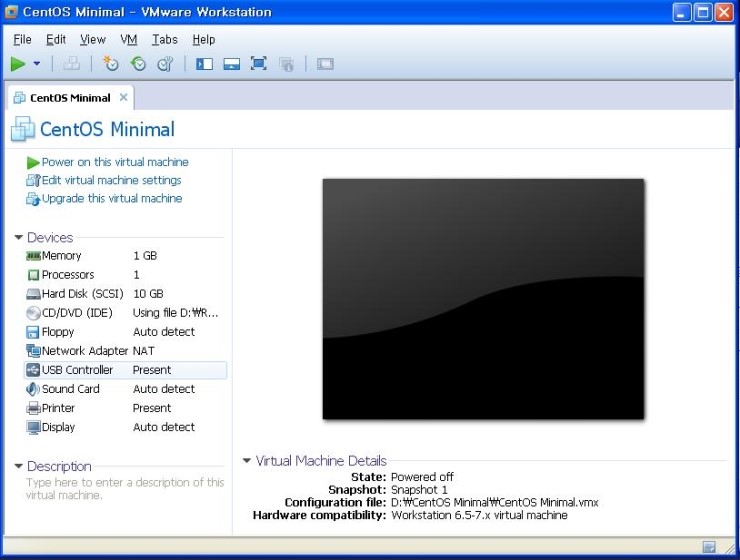
Task: Collapse the Devices section
Action: [x=19, y=238]
